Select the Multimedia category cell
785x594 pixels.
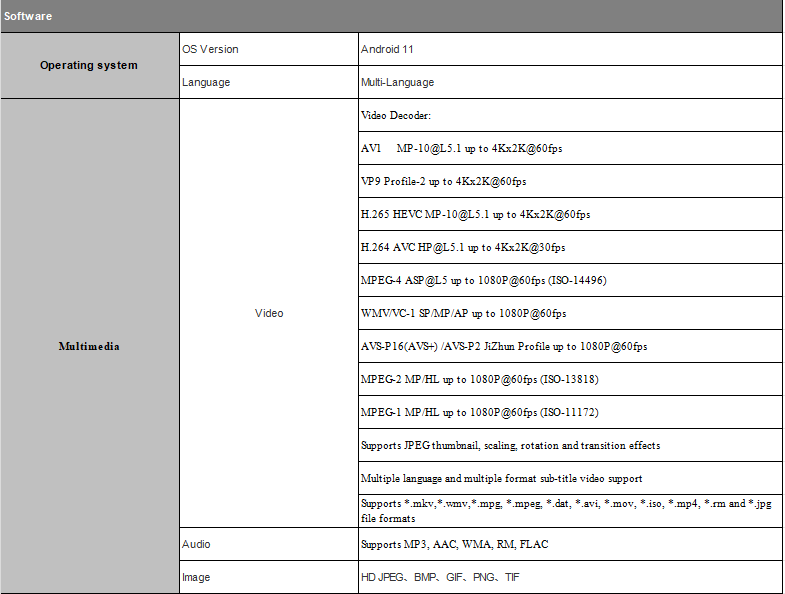point(89,346)
